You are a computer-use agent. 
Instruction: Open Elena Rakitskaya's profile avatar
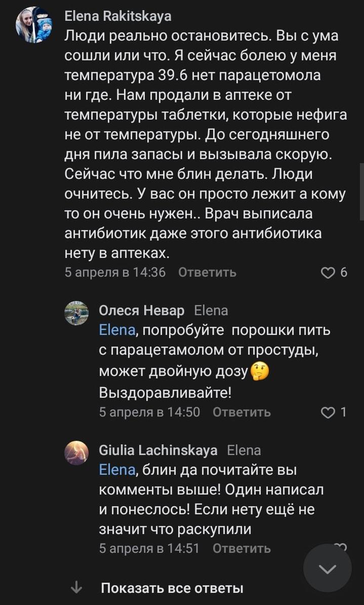(34, 25)
